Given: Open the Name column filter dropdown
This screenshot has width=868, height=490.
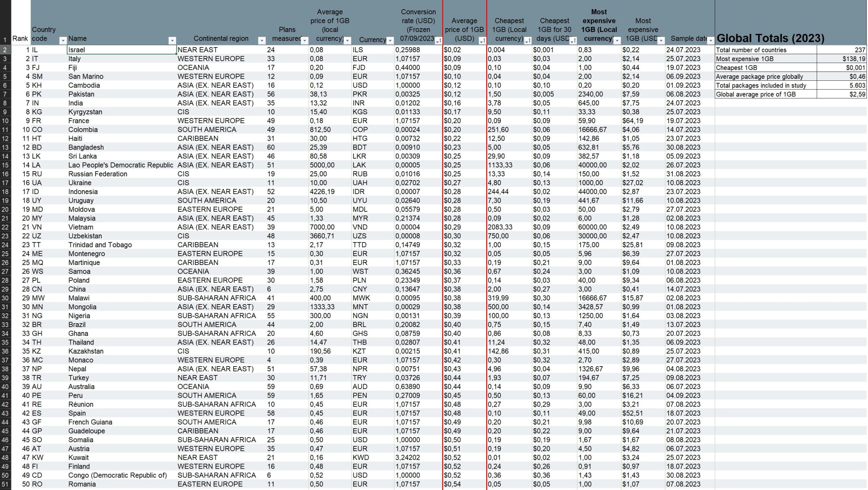Looking at the screenshot, I should coord(172,41).
